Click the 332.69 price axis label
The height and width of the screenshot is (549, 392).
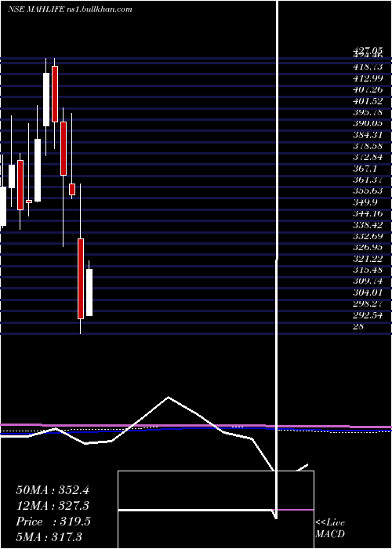368,236
